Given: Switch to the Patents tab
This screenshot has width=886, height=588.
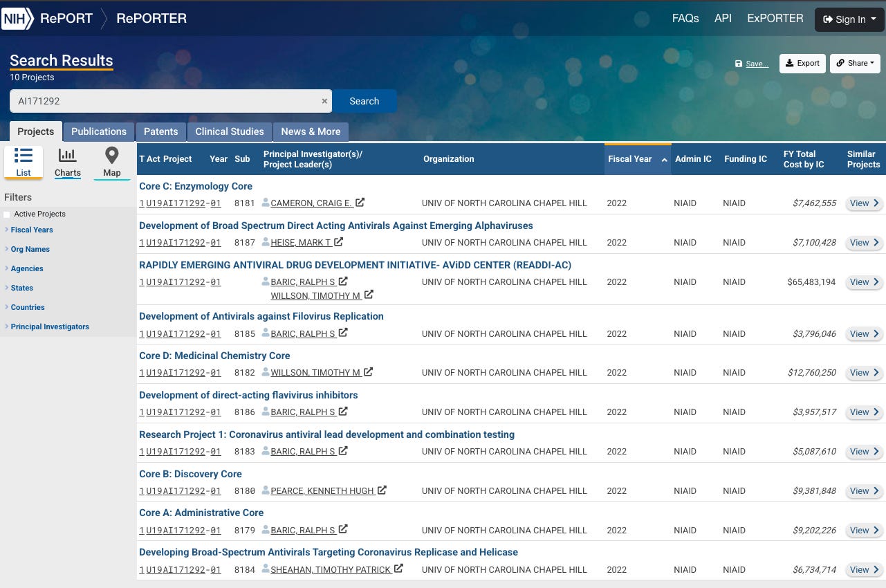Looking at the screenshot, I should click(x=161, y=131).
